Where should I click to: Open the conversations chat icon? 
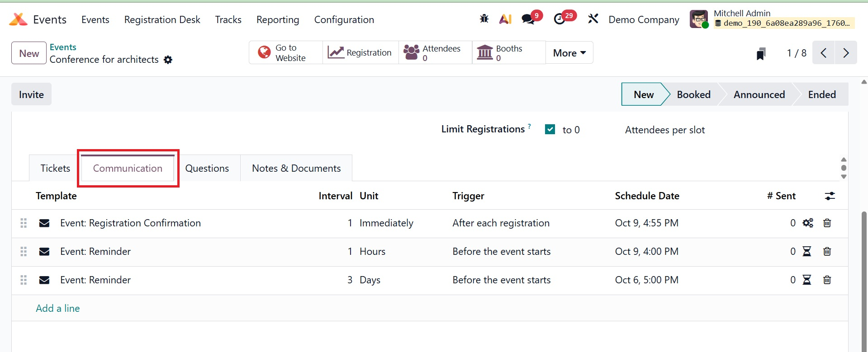point(528,19)
